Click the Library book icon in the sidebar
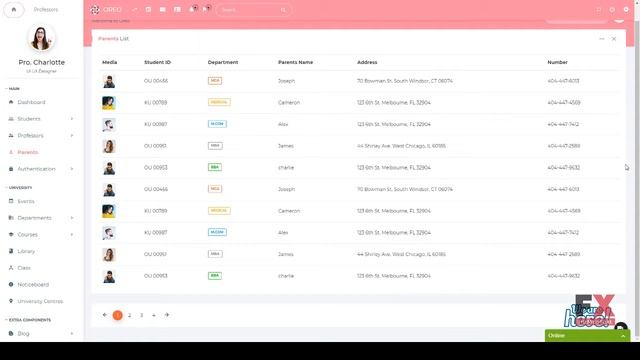The image size is (640, 360). coord(11,251)
